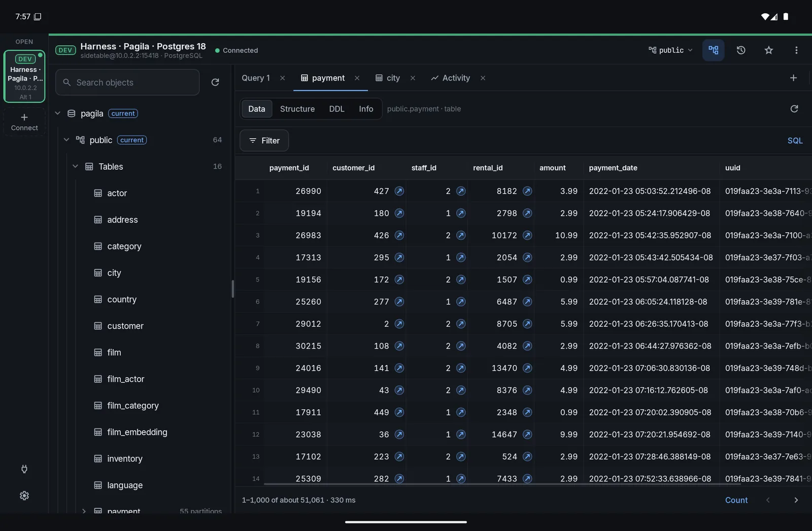812x531 pixels.
Task: Click the Connect button in sidebar
Action: pyautogui.click(x=24, y=122)
